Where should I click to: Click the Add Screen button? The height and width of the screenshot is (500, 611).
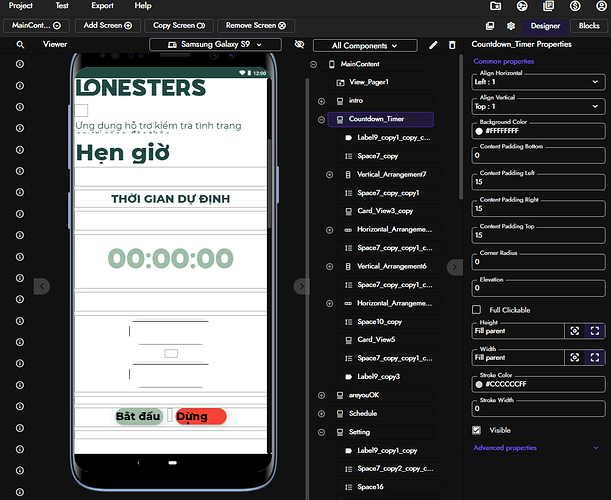pos(107,25)
